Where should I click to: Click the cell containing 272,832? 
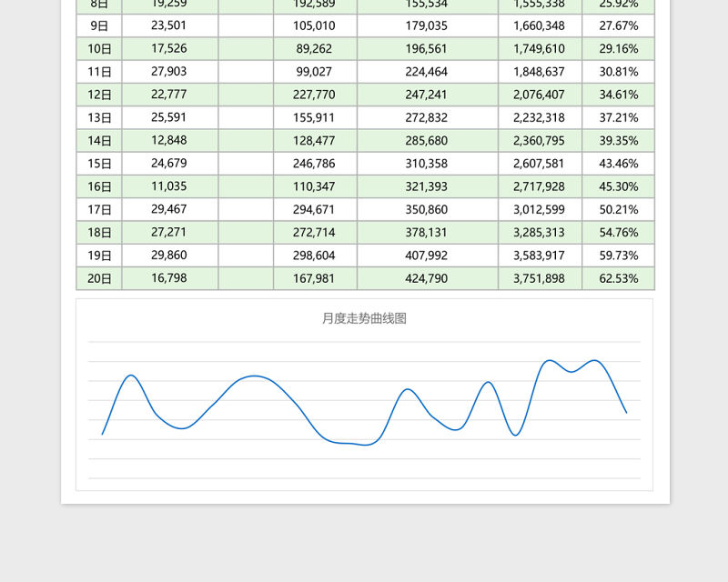(x=427, y=117)
